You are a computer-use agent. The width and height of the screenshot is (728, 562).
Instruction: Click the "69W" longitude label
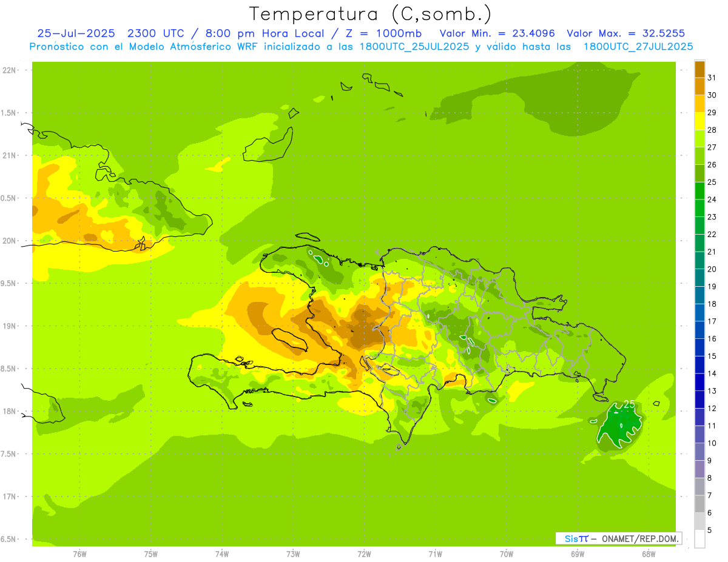pos(578,554)
